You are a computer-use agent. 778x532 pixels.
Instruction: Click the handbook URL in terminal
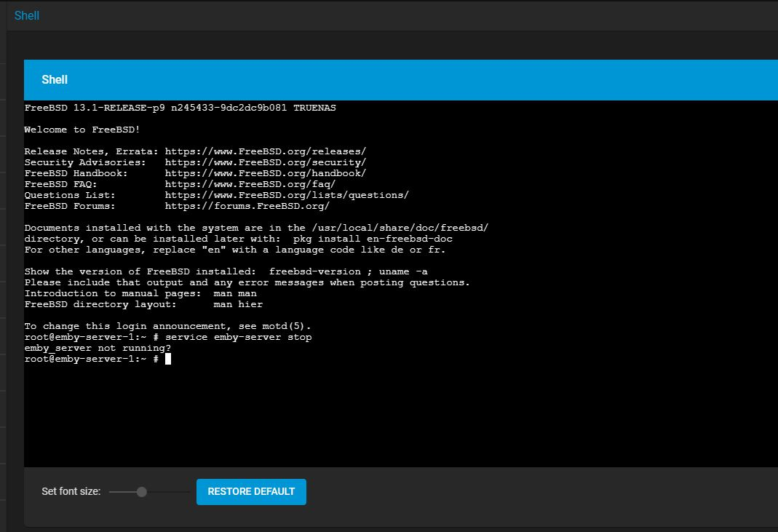click(x=266, y=173)
